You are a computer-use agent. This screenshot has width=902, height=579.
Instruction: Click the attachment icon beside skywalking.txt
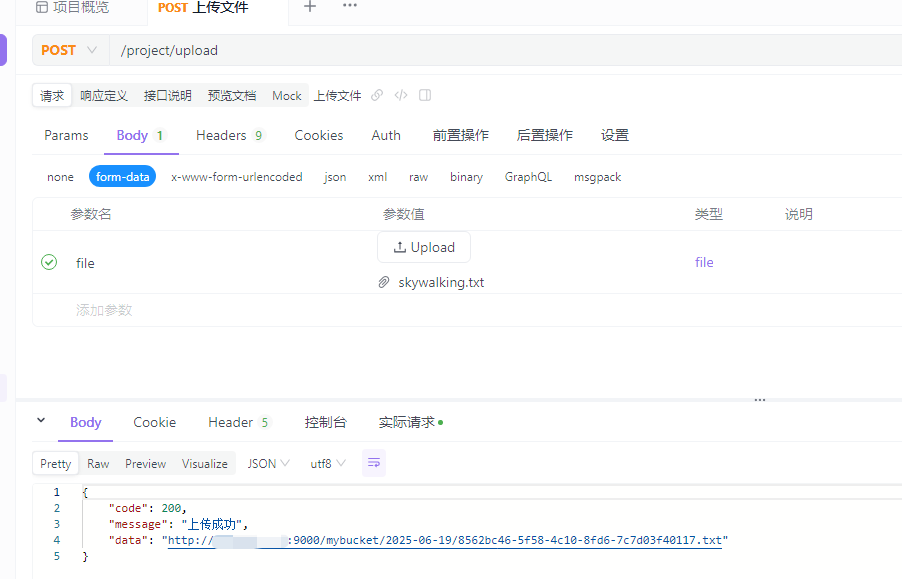click(384, 282)
